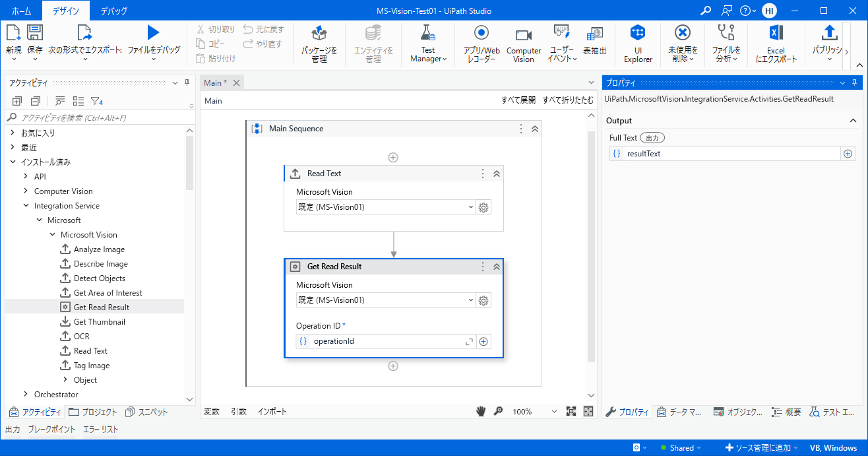This screenshot has height=456, width=868.
Task: Pin the アクティビティ panel
Action: [187, 82]
